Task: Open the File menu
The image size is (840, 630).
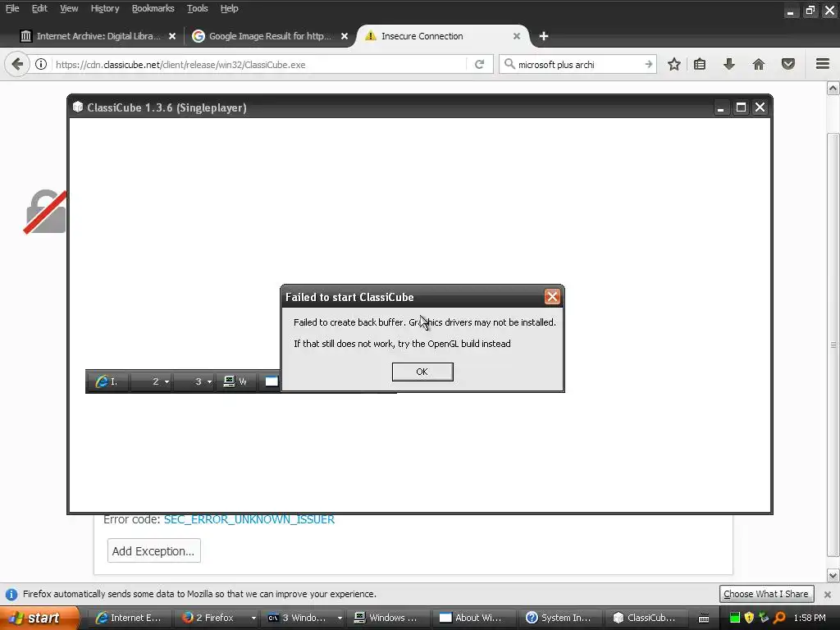Action: pyautogui.click(x=12, y=8)
